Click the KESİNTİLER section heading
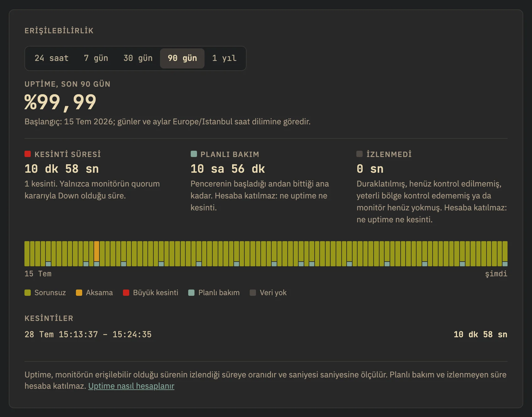The height and width of the screenshot is (417, 532). (49, 318)
